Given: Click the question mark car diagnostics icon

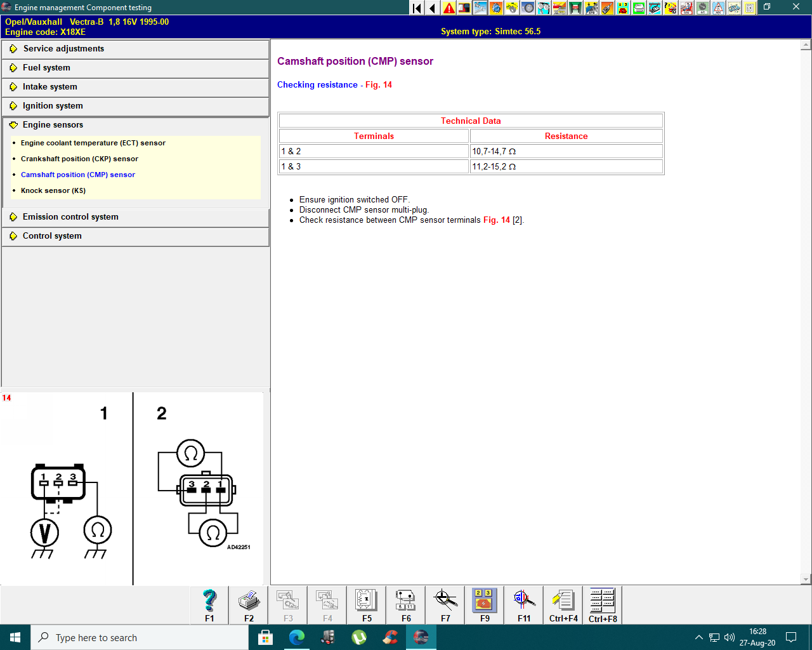Looking at the screenshot, I should [x=671, y=8].
